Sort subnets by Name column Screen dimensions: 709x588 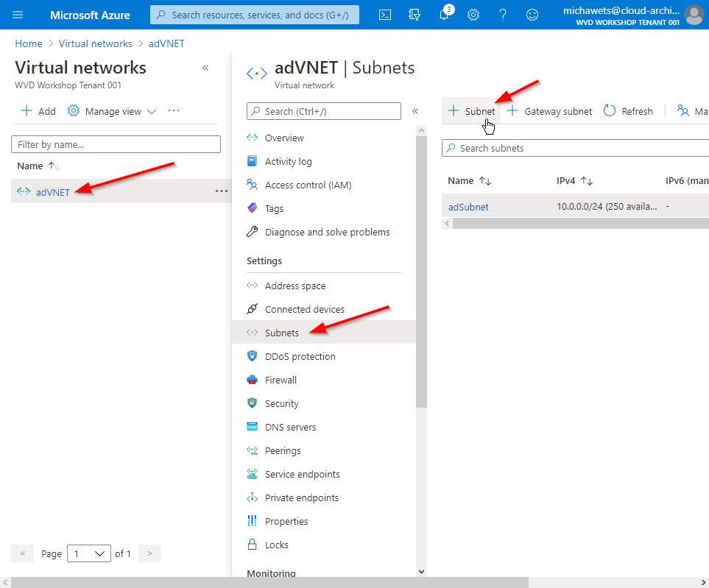tap(469, 181)
